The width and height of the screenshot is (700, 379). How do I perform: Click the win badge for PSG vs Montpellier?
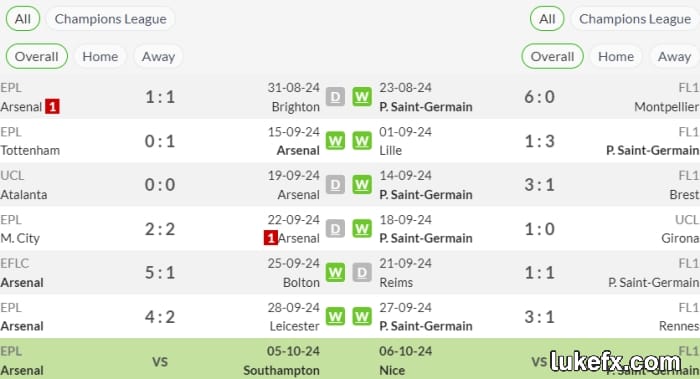pos(362,97)
